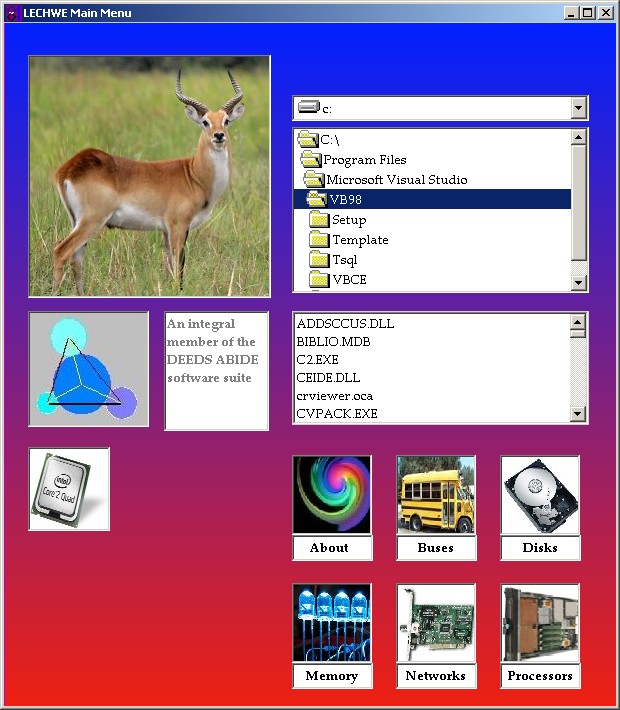Select the C:\ root directory text
The width and height of the screenshot is (620, 710).
tap(330, 140)
